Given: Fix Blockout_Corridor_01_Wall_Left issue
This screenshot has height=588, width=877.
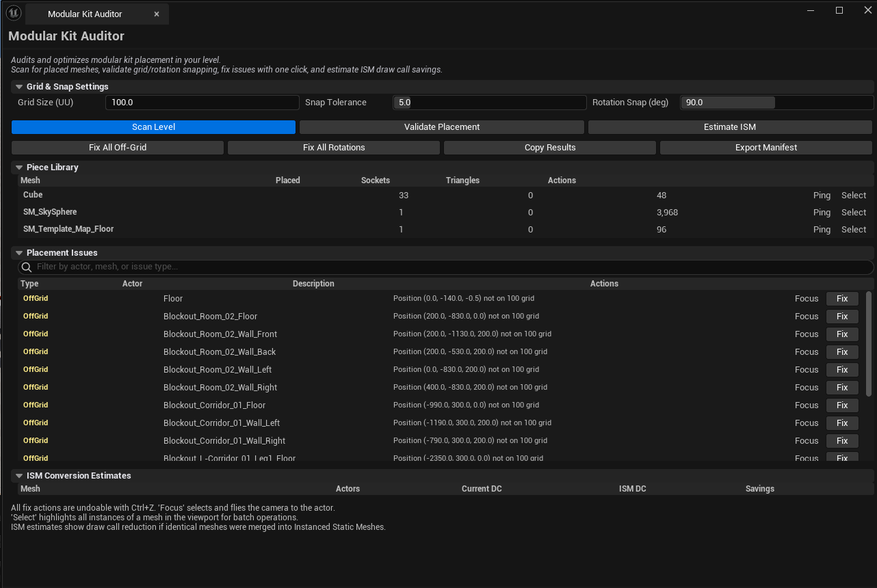Looking at the screenshot, I should pos(842,423).
